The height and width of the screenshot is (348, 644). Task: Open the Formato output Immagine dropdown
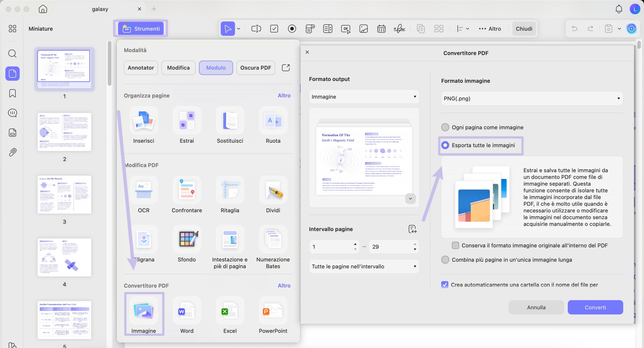364,97
